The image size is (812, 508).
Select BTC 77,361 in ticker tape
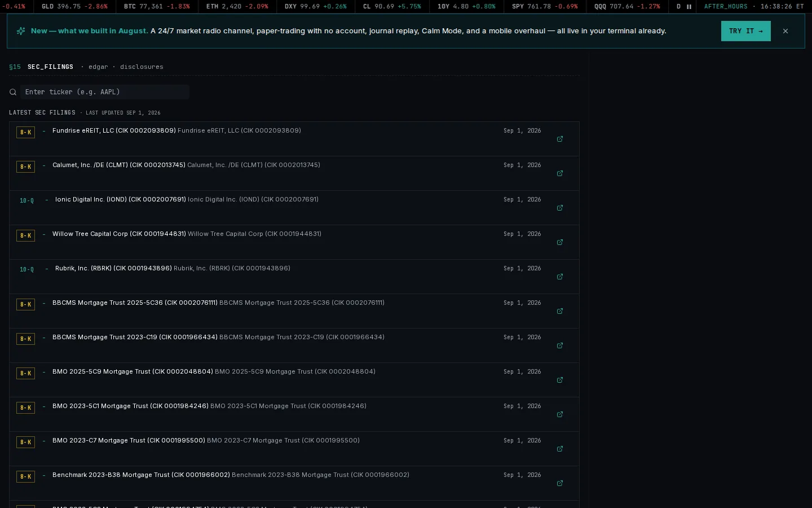pyautogui.click(x=157, y=7)
